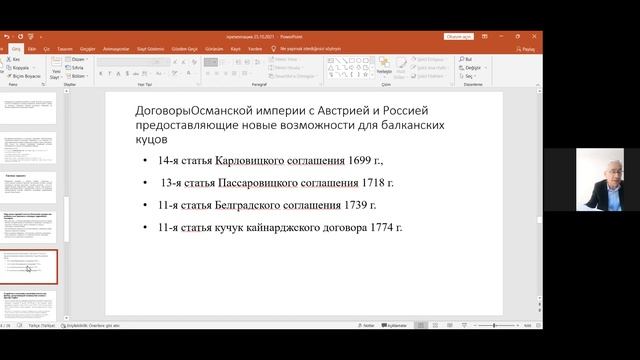Image resolution: width=640 pixels, height=360 pixels.
Task: Click accessibility check status bar entry
Action: point(90,326)
